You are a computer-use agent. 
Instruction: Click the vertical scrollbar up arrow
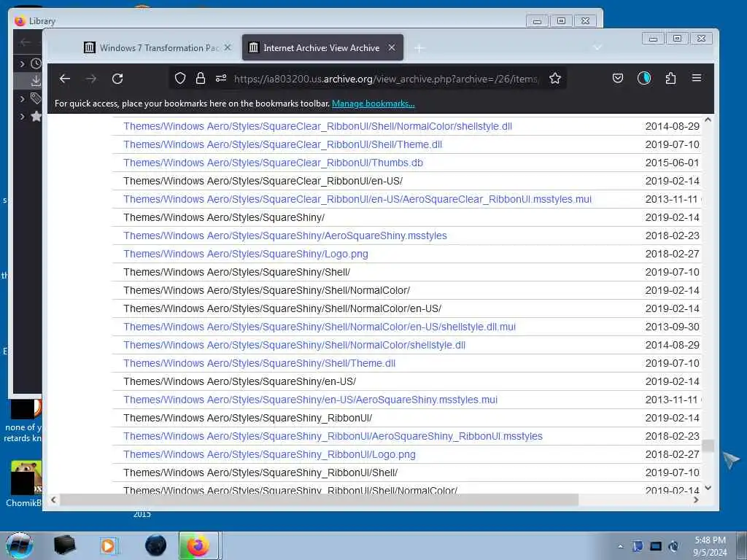[x=708, y=120]
